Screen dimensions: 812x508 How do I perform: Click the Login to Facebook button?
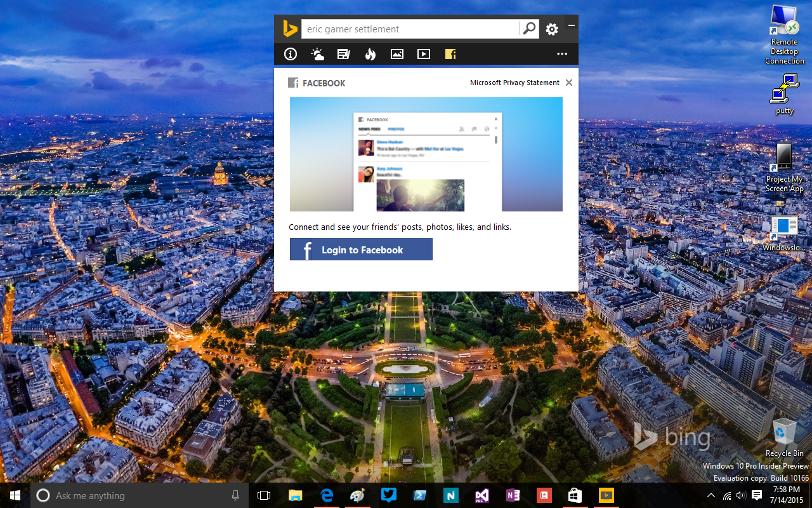pos(361,250)
